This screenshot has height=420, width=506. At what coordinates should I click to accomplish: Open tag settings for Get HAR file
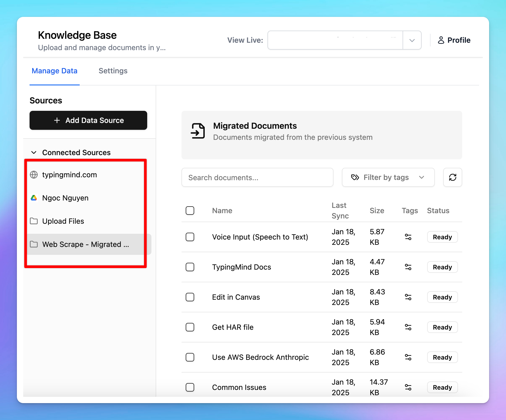pyautogui.click(x=408, y=327)
